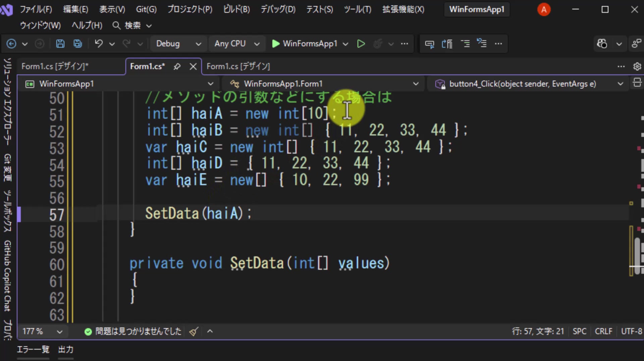Open the Any CPU platform dropdown
This screenshot has width=644, height=361.
236,44
